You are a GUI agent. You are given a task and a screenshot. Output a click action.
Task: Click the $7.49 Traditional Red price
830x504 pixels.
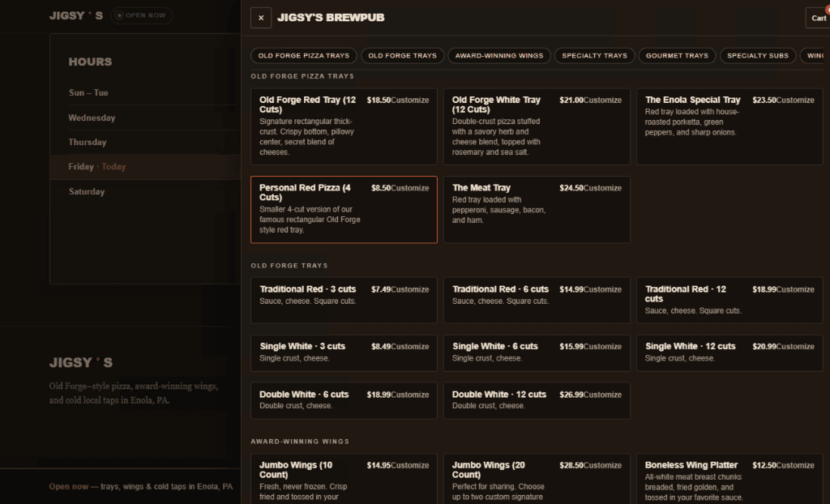point(381,289)
